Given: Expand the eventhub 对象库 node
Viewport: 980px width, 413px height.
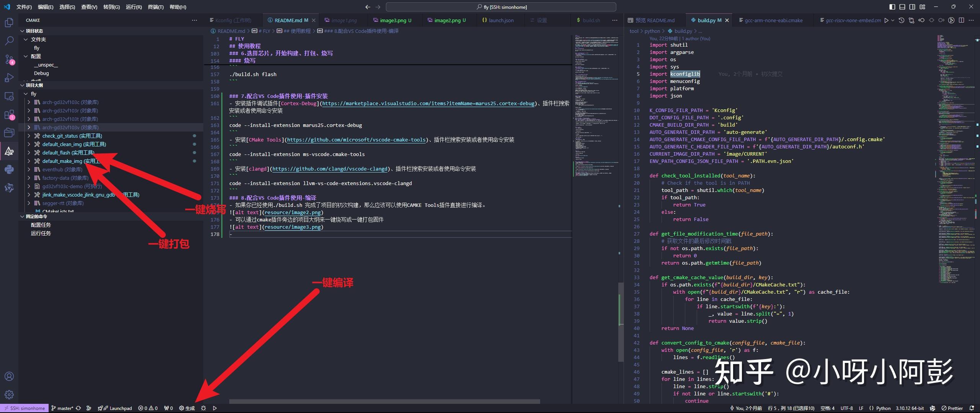Looking at the screenshot, I should [29, 169].
